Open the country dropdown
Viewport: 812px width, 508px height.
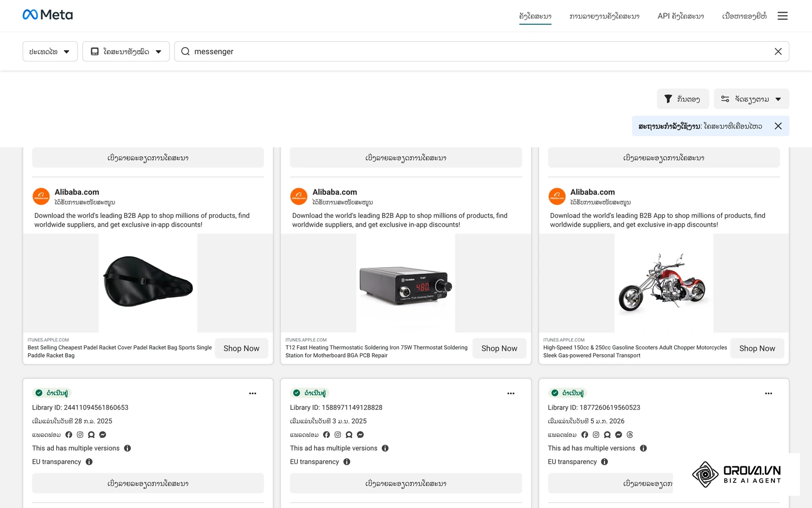(x=50, y=51)
